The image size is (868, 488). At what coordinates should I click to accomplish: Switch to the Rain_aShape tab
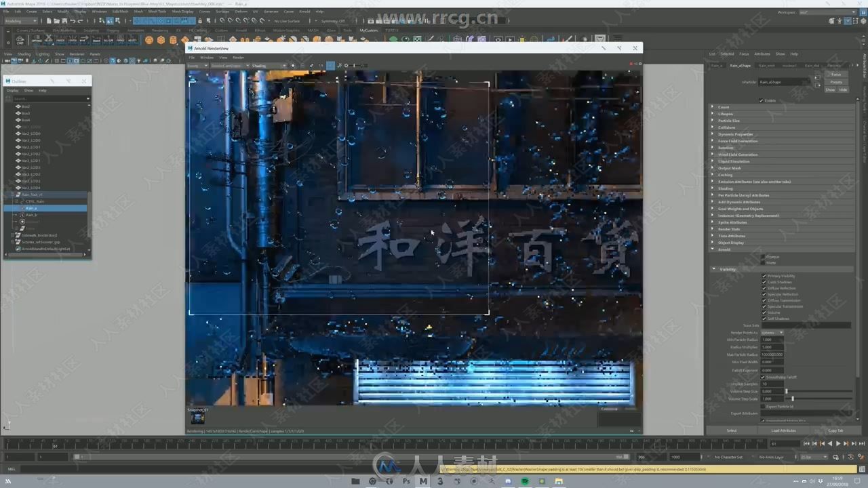coord(741,66)
